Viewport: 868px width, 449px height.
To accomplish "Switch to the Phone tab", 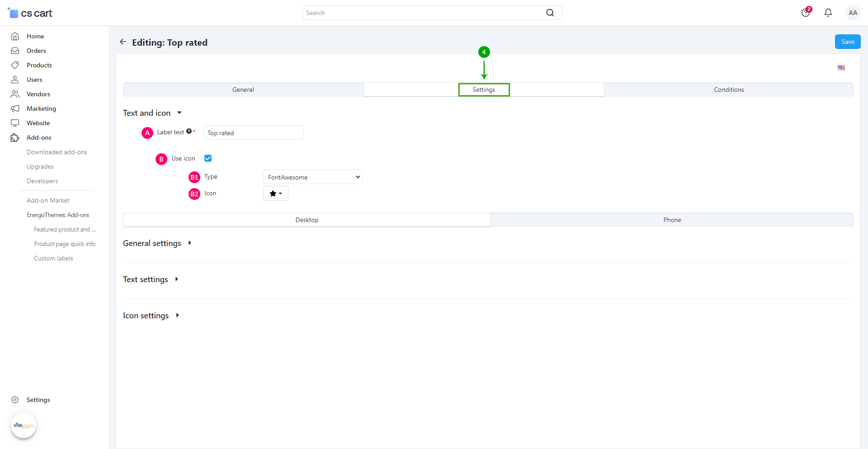I will 672,220.
